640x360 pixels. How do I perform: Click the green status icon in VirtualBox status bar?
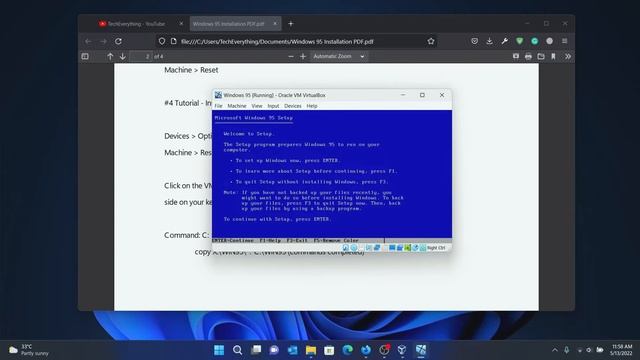(x=407, y=248)
